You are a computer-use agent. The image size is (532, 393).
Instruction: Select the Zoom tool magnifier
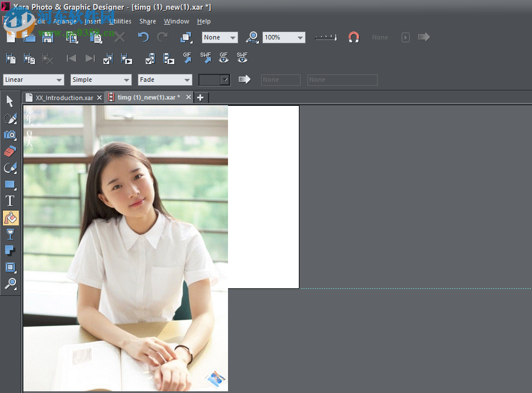coord(10,284)
